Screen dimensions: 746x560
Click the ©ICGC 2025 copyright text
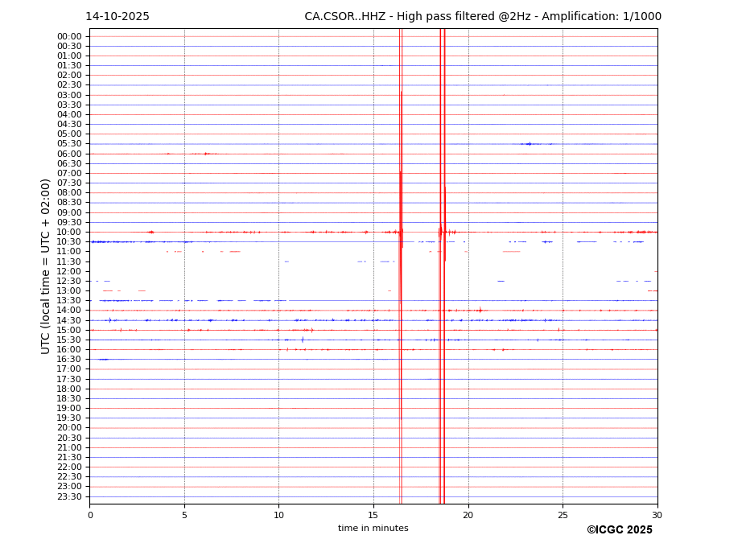pyautogui.click(x=619, y=530)
